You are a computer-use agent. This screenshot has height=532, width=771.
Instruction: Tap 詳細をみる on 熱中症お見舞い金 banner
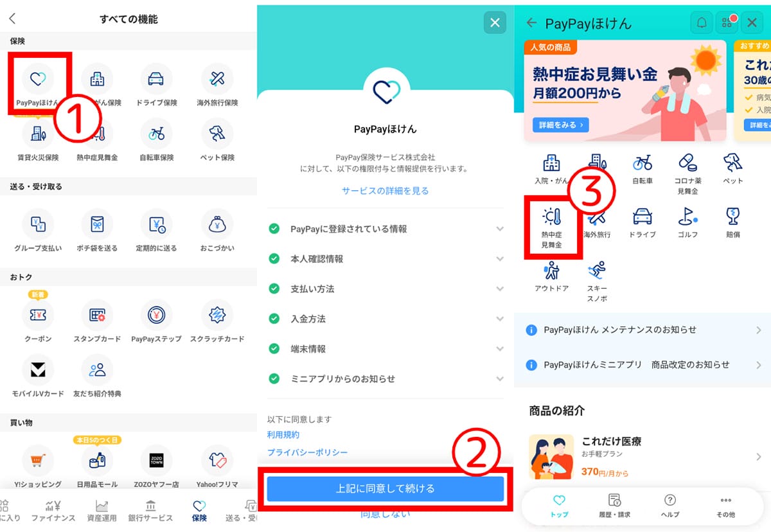[560, 125]
